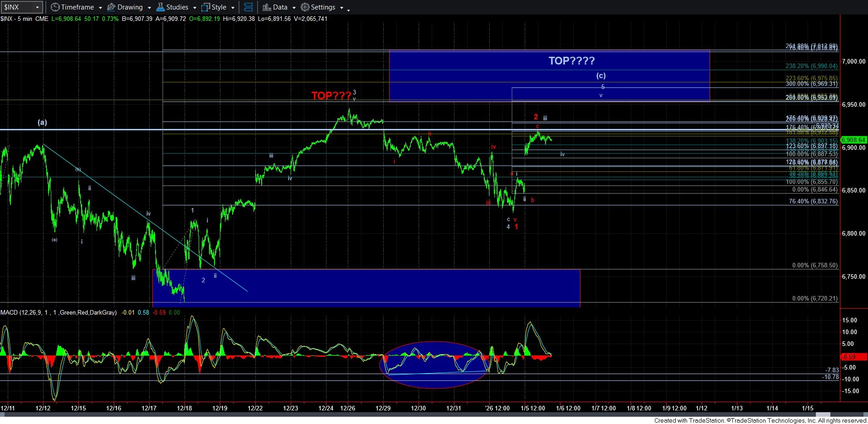Expand the arrow next to Studies
868x424 pixels.
(195, 8)
